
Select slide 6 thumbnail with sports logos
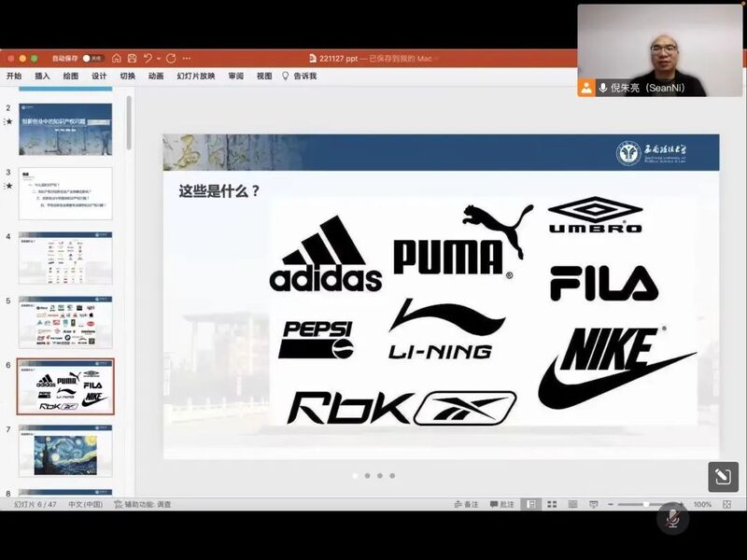(x=65, y=386)
